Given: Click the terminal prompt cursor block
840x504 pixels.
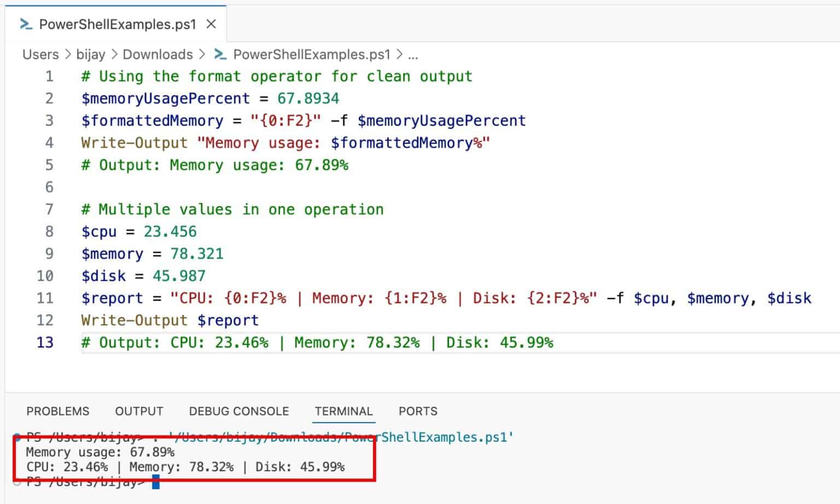Looking at the screenshot, I should [156, 482].
